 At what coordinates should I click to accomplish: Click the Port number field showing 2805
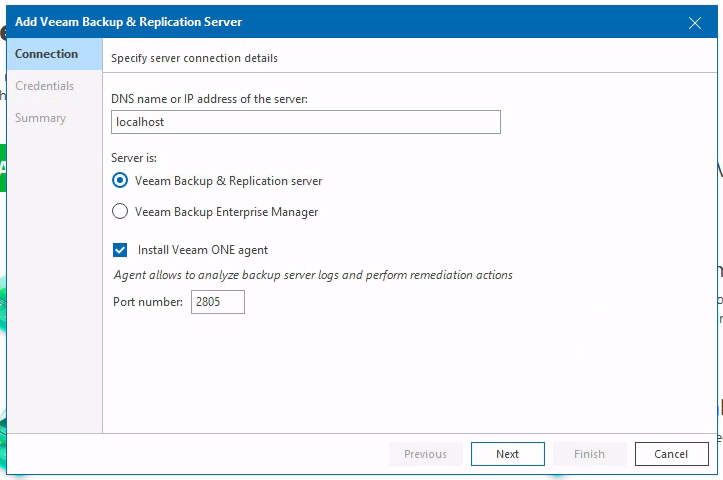tap(218, 302)
